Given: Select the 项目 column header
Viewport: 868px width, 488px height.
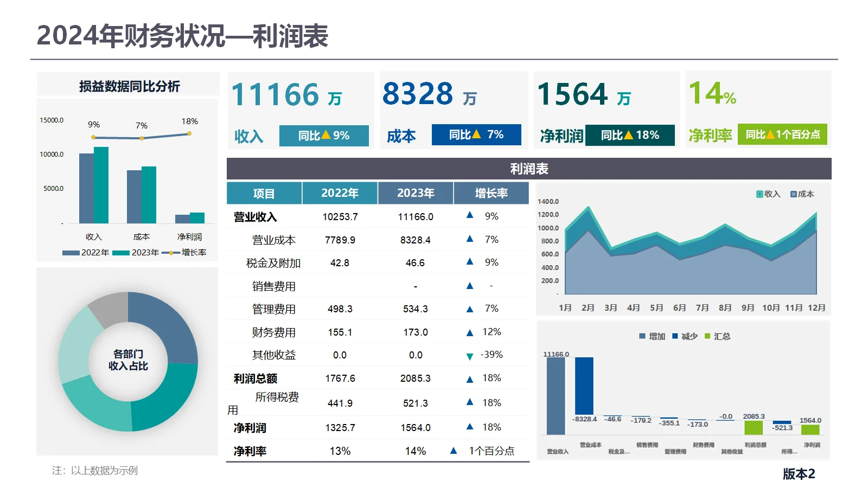Looking at the screenshot, I should coord(264,193).
